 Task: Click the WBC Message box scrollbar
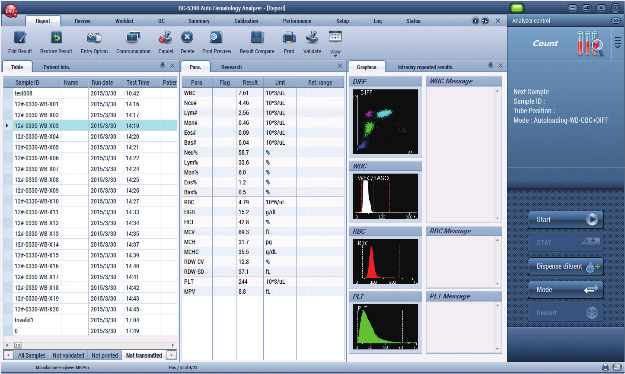[x=497, y=155]
